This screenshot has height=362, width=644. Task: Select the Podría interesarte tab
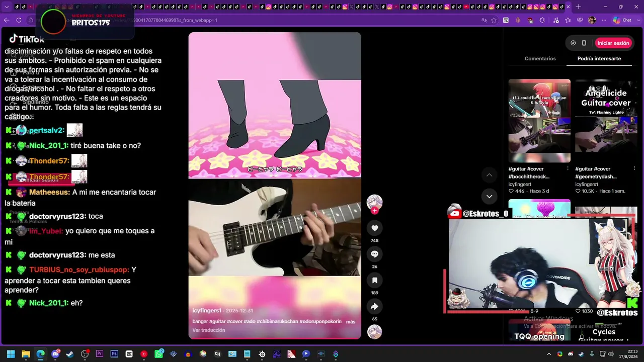tap(599, 59)
